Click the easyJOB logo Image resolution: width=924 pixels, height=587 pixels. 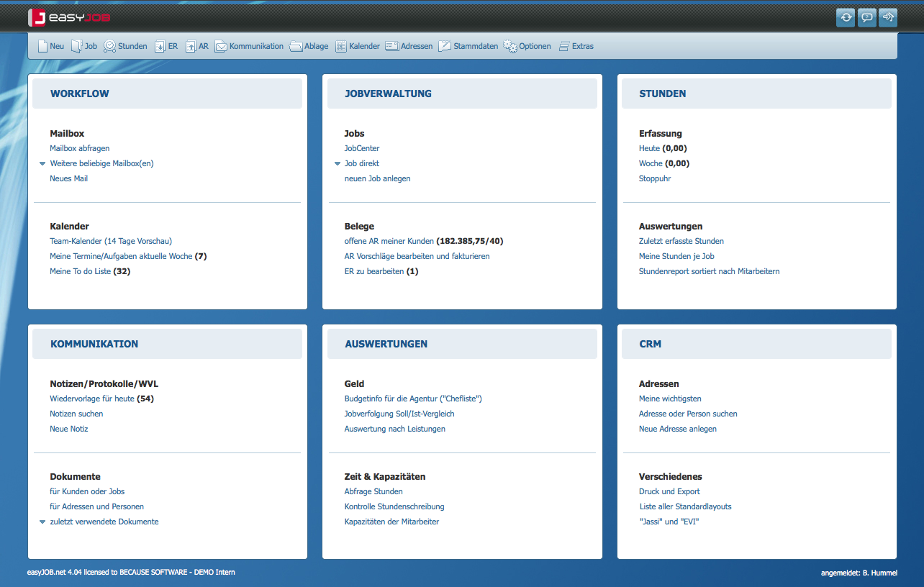click(69, 17)
